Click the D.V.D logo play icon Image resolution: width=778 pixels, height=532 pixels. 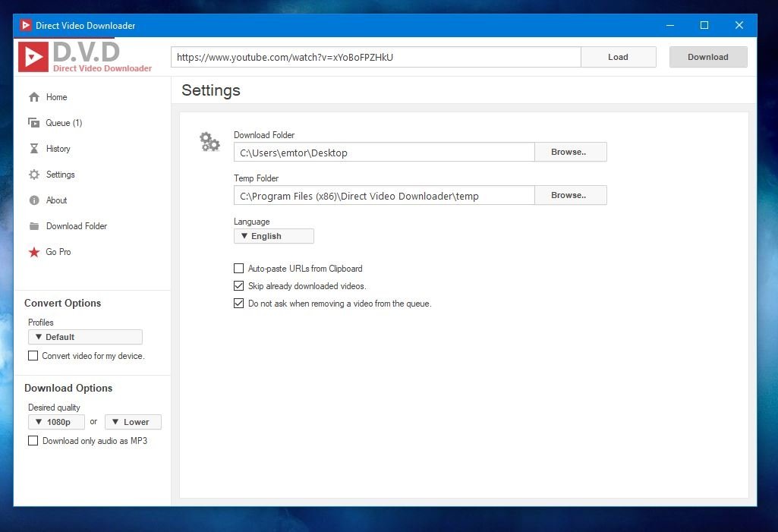point(33,57)
